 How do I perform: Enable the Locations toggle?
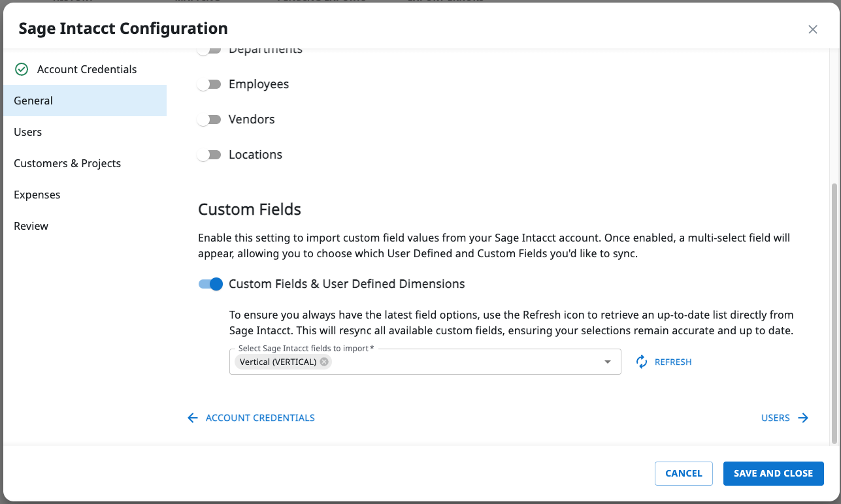point(209,154)
